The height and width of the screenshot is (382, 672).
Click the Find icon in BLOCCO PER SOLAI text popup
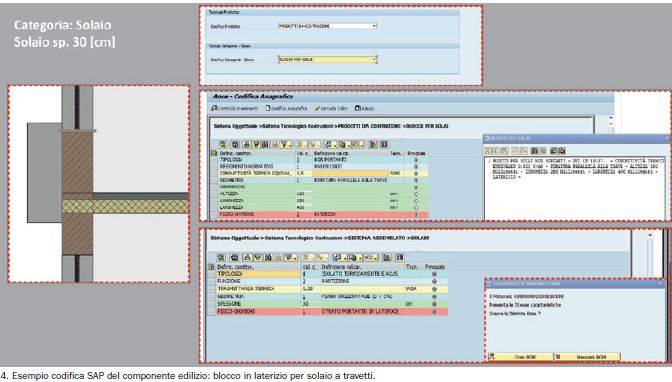(534, 151)
